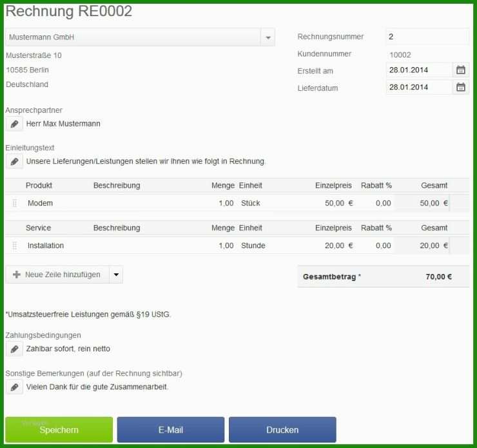477x448 pixels.
Task: Click the 10585 Berlin address line
Action: (x=27, y=70)
